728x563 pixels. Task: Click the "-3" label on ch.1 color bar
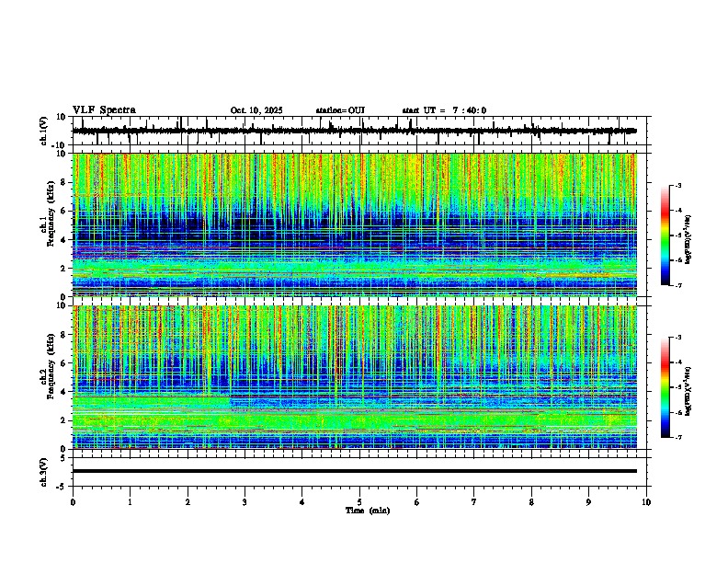[678, 186]
